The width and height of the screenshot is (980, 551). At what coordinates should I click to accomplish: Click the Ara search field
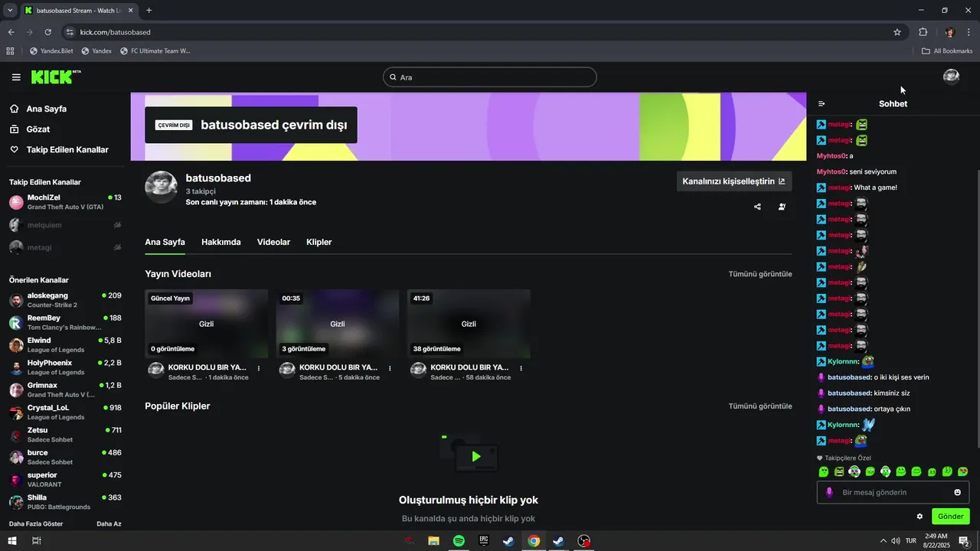pos(490,77)
